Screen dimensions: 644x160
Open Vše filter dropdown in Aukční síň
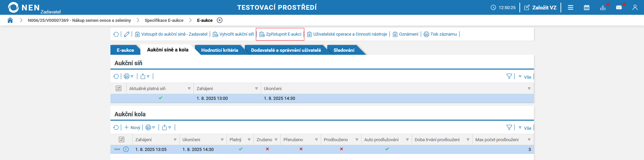[525, 77]
